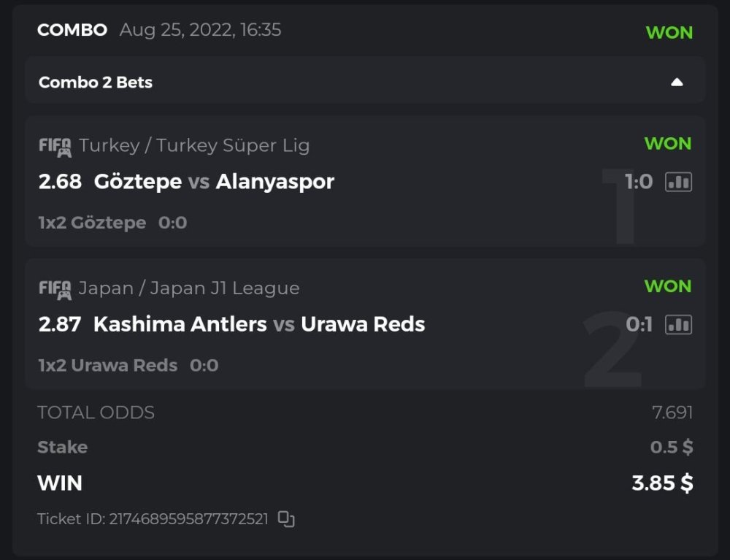The height and width of the screenshot is (560, 730).
Task: Click the ticket ID number
Action: (188, 519)
